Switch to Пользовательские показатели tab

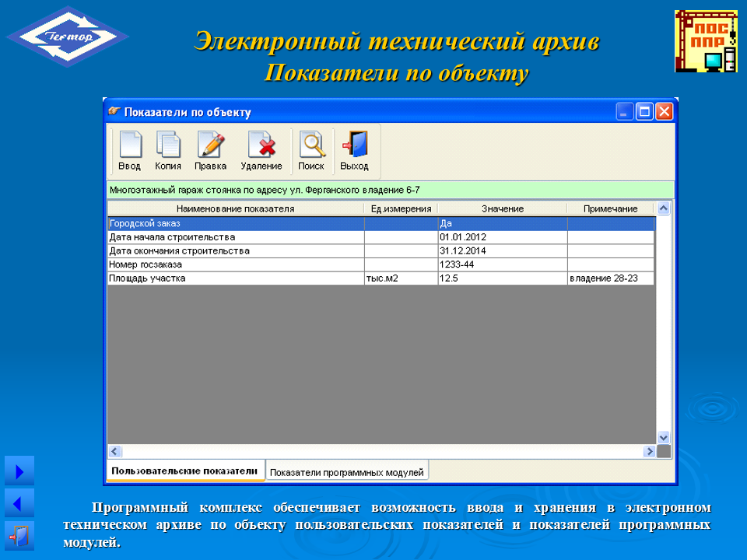[185, 471]
